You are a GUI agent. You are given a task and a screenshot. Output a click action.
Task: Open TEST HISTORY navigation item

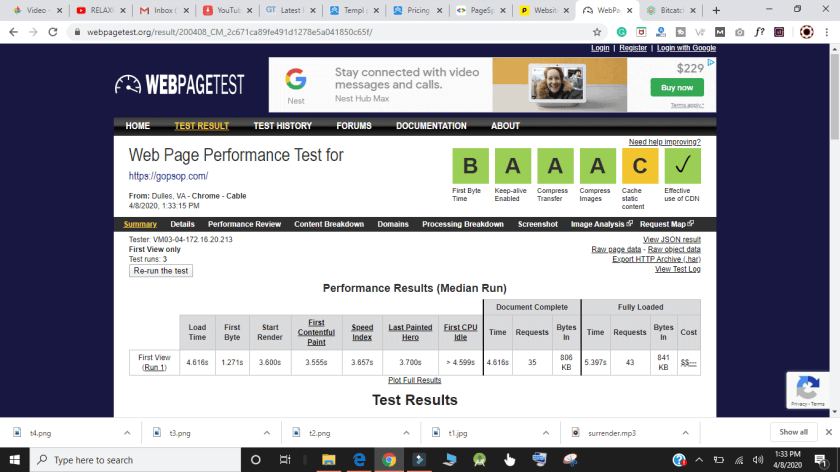(x=282, y=126)
